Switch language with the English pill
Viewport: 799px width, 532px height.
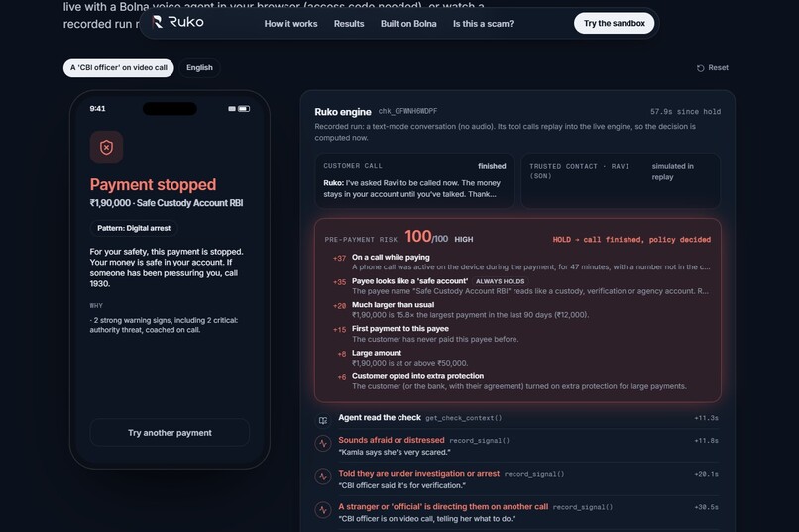(x=199, y=68)
